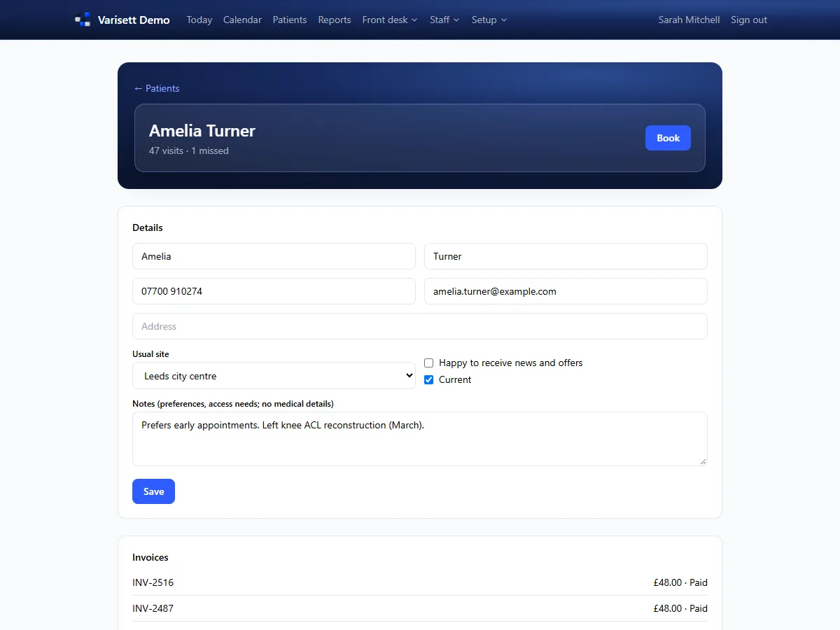Open the Usual site dropdown
Image resolution: width=840 pixels, height=630 pixels.
pyautogui.click(x=274, y=376)
